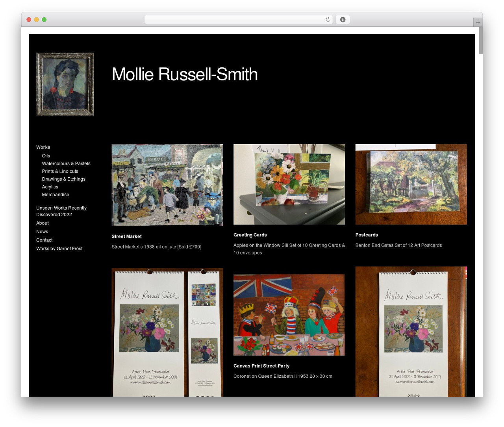Click the vertical scrollbar thumb
504x427 pixels.
480,40
